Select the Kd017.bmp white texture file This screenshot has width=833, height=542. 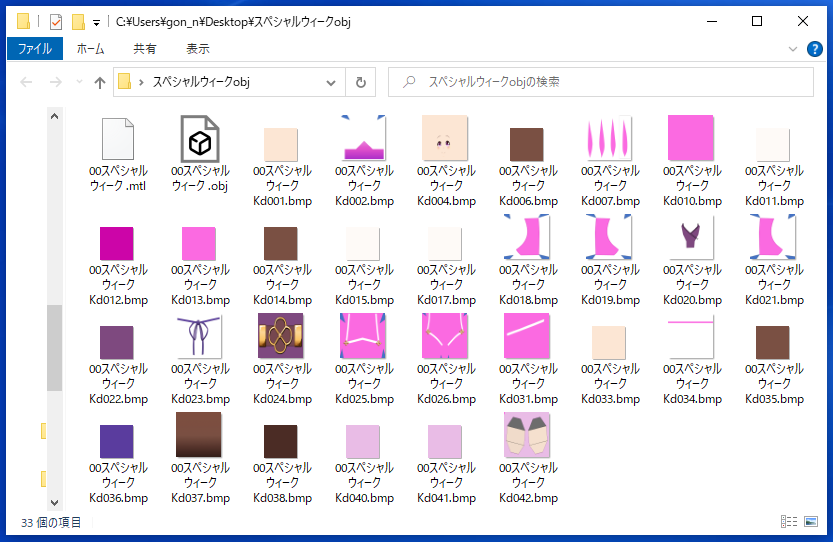coord(445,243)
